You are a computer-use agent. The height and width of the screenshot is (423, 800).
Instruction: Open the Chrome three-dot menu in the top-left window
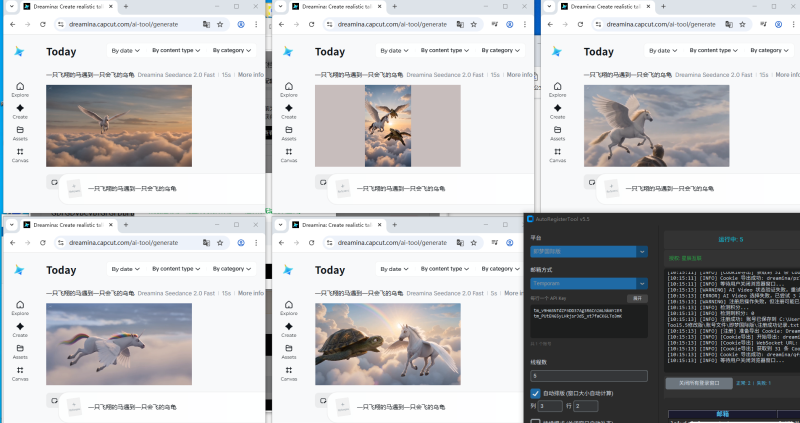tap(256, 24)
